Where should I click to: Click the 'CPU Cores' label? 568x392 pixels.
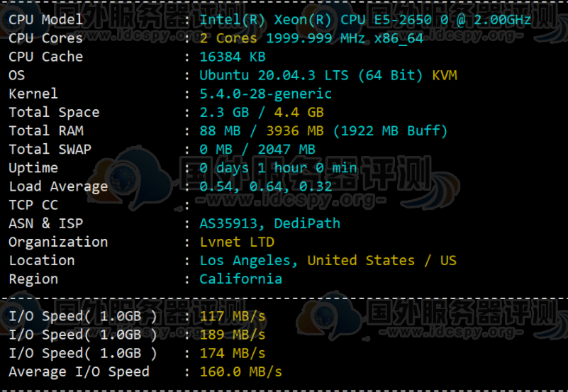(x=45, y=38)
